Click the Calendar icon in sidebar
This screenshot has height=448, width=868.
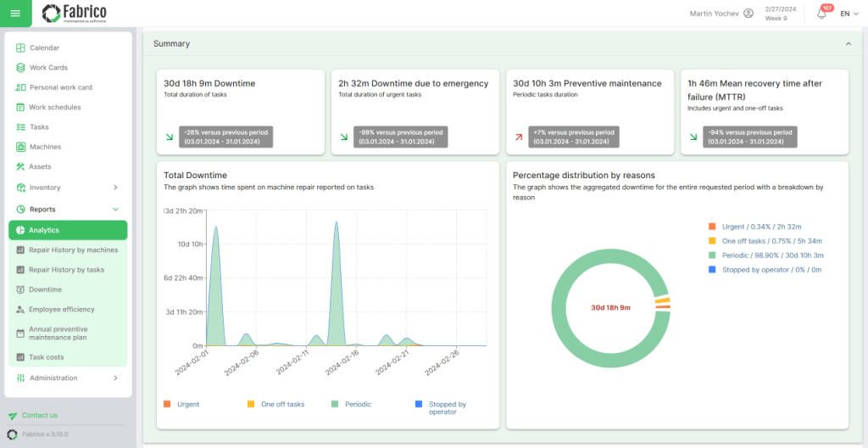[21, 48]
